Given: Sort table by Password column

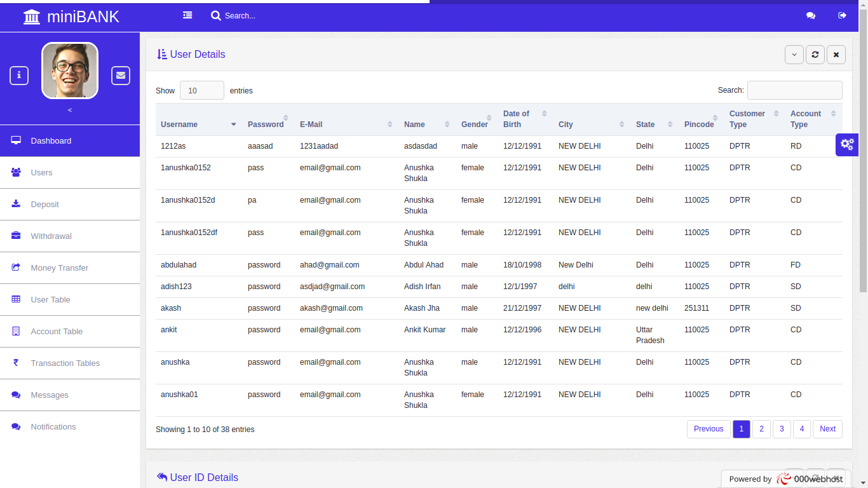Looking at the screenshot, I should click(269, 119).
